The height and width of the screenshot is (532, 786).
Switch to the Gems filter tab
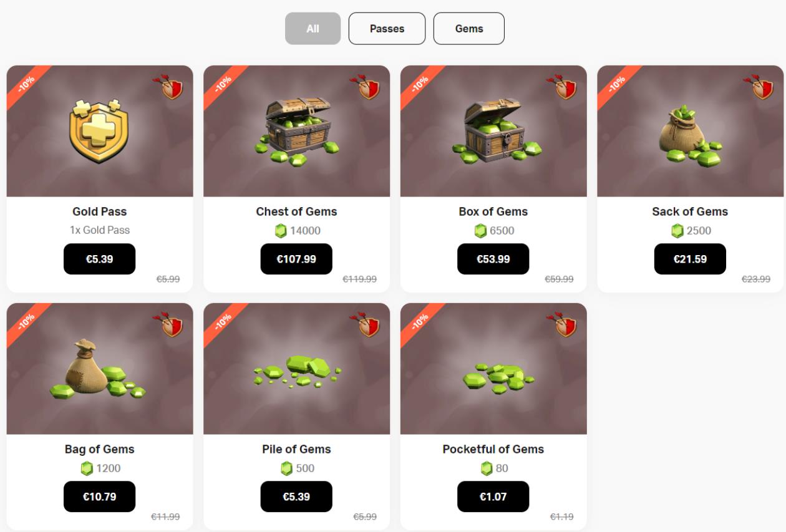click(x=469, y=29)
